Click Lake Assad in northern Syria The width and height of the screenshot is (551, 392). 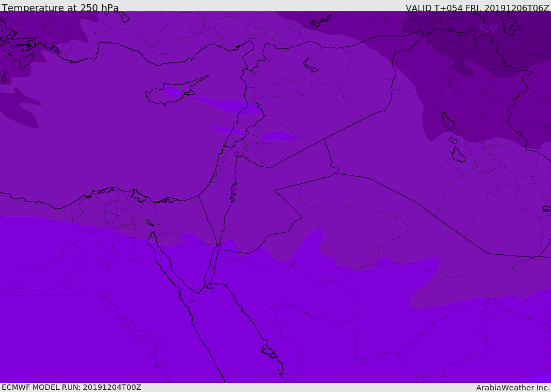[310, 66]
